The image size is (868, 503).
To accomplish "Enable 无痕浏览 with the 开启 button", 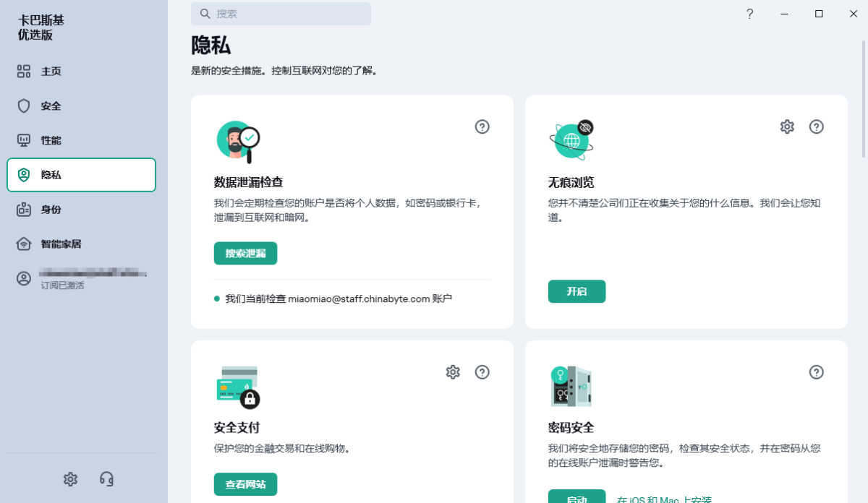I will pyautogui.click(x=576, y=291).
